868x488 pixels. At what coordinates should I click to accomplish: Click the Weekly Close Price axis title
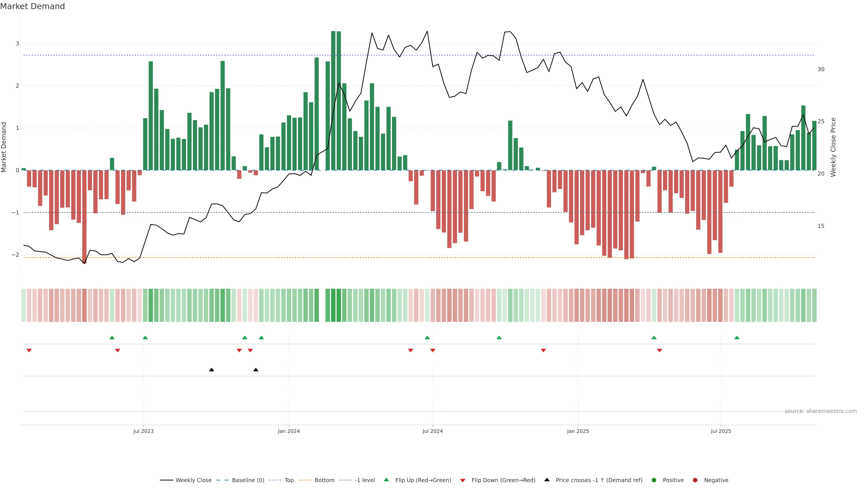833,147
